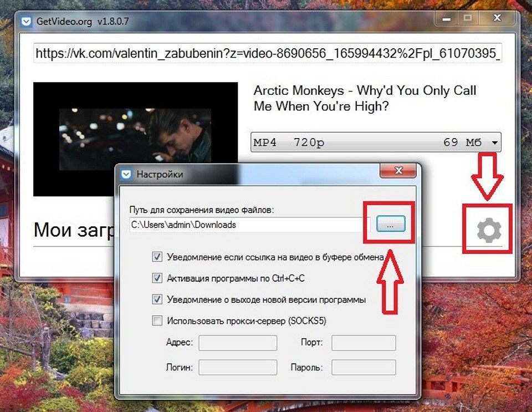Viewport: 532px width, 412px height.
Task: Toggle Ctrl+C+C program activation checkbox
Action: pos(157,278)
